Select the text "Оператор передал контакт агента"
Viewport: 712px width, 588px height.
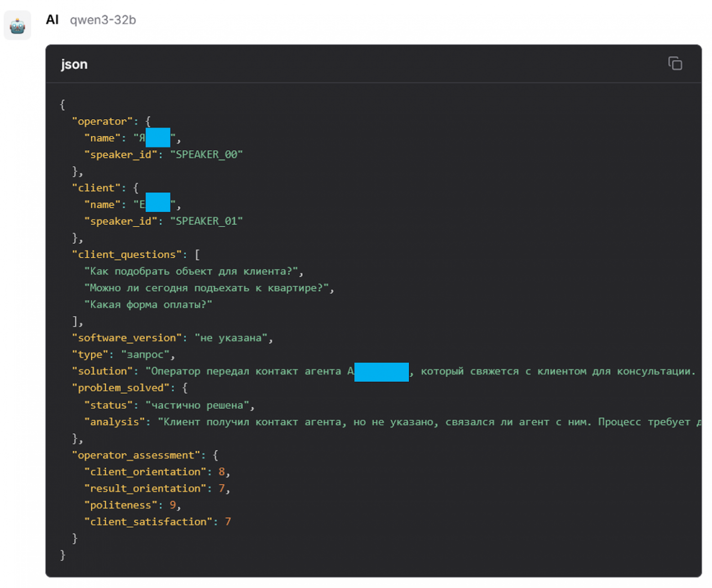point(246,371)
